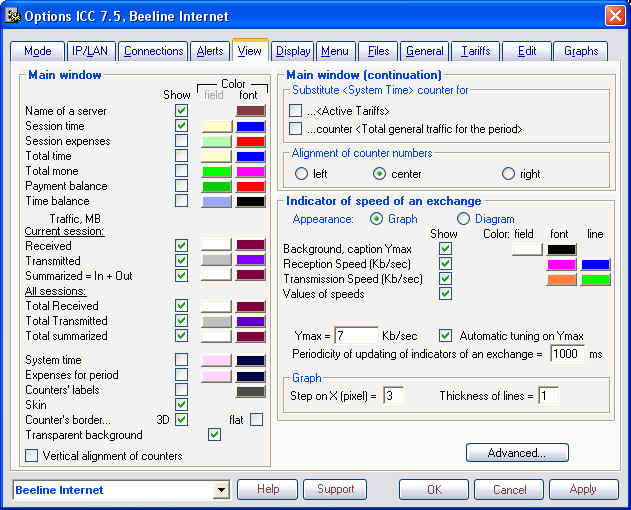Open the Connections tab
The image size is (631, 510).
tap(153, 52)
